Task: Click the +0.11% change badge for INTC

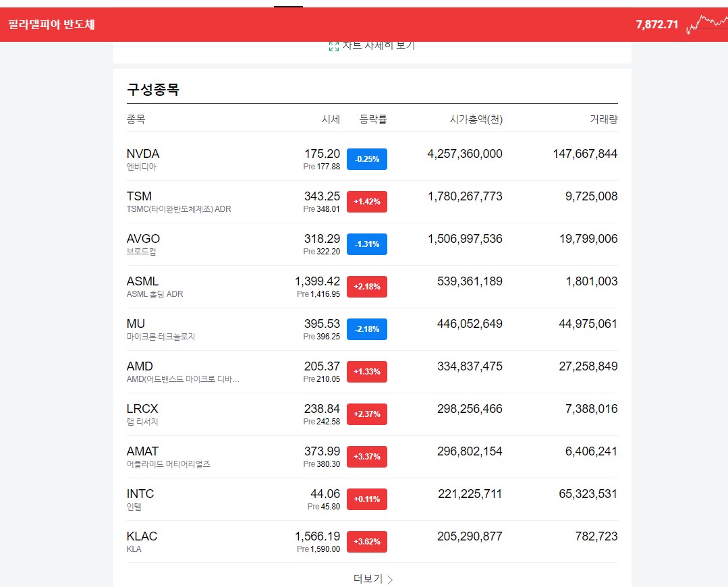Action: [367, 499]
